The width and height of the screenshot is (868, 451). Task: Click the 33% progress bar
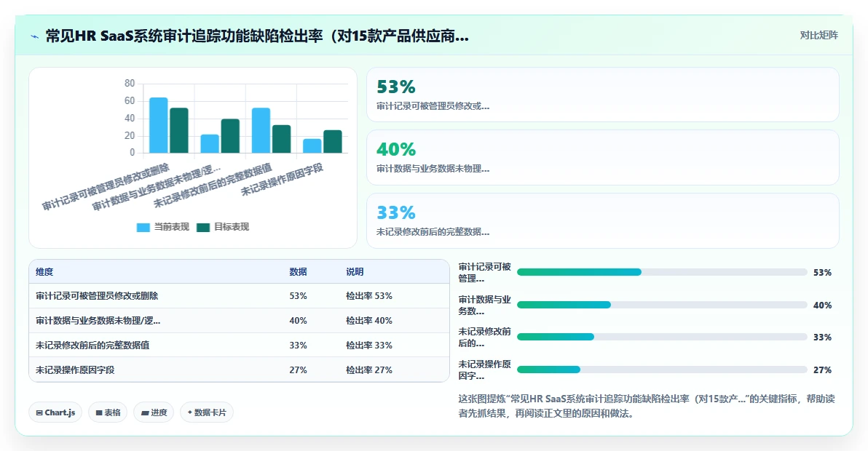[662, 337]
